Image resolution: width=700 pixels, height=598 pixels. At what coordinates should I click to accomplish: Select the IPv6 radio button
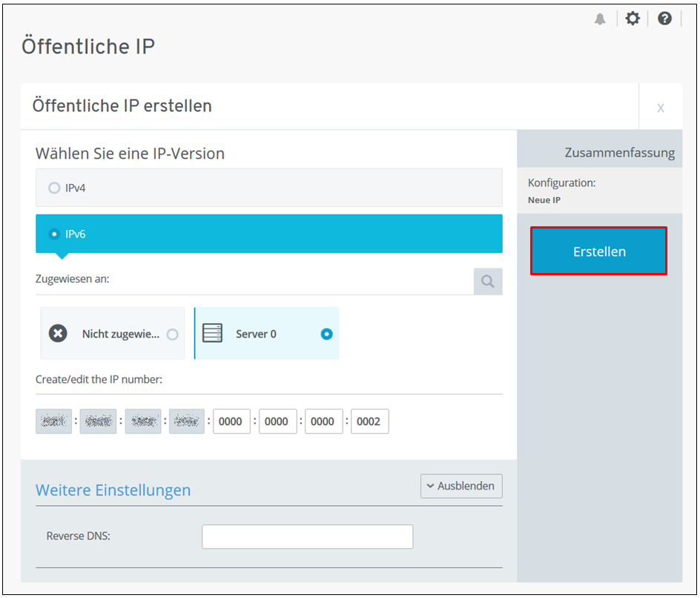[54, 234]
